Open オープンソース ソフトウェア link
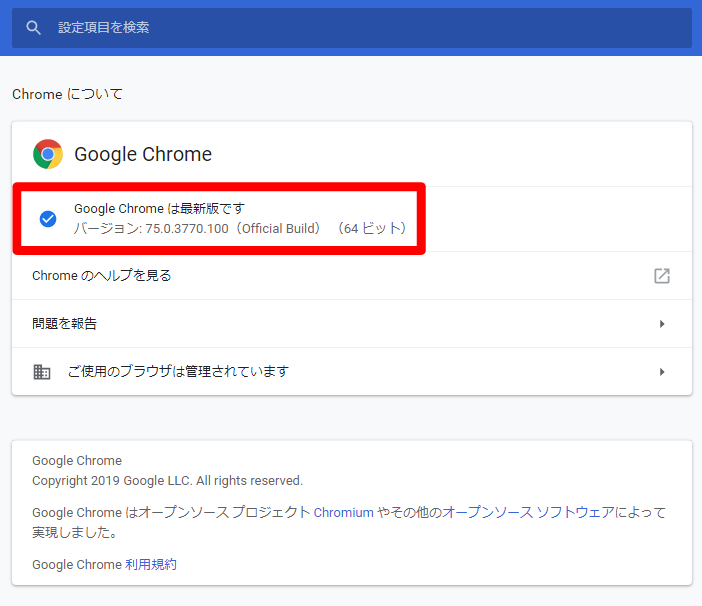 click(x=528, y=512)
